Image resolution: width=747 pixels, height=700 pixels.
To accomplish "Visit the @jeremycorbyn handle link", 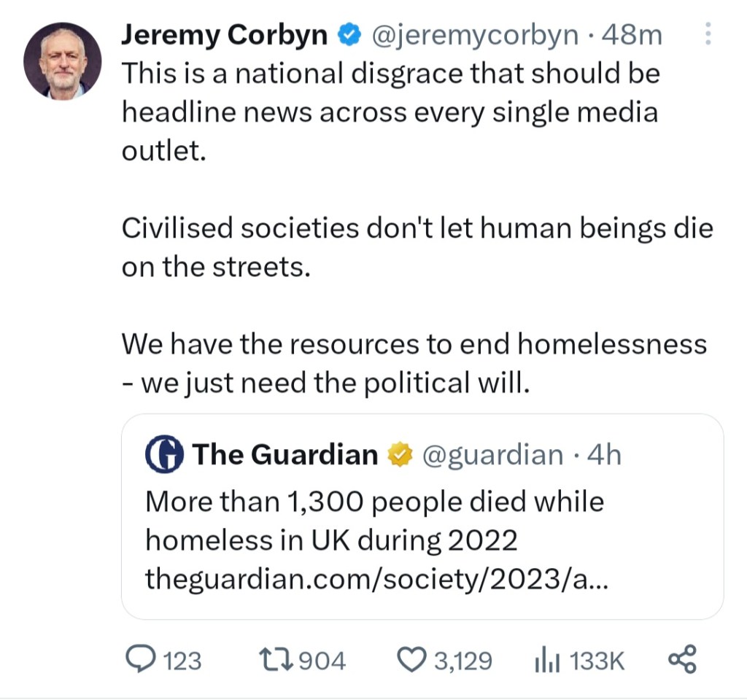I will (x=476, y=34).
